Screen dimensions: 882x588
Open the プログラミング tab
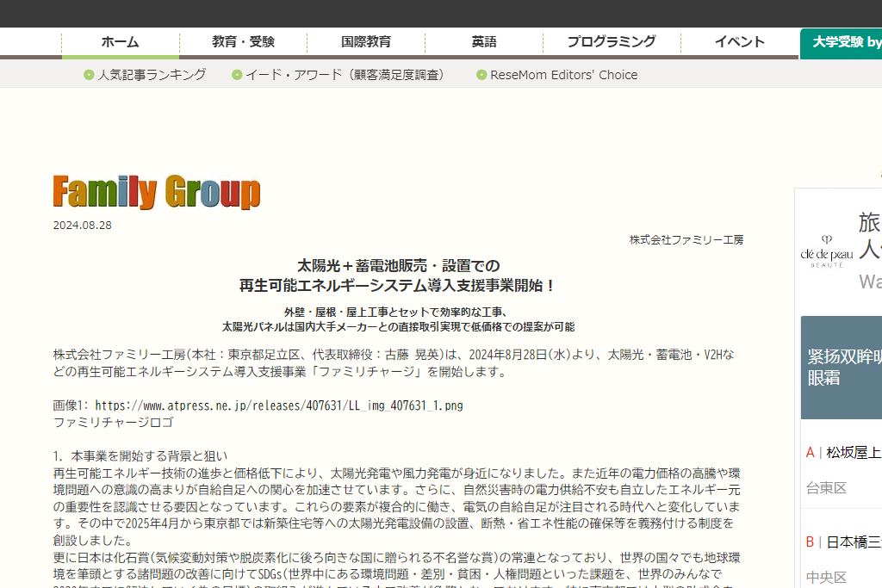(612, 42)
